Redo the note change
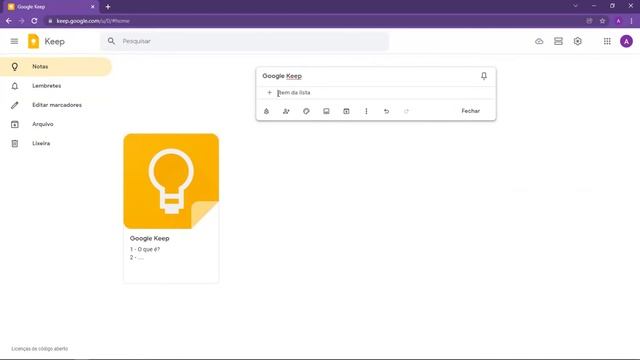Viewport: 640px width, 360px height. 406,111
